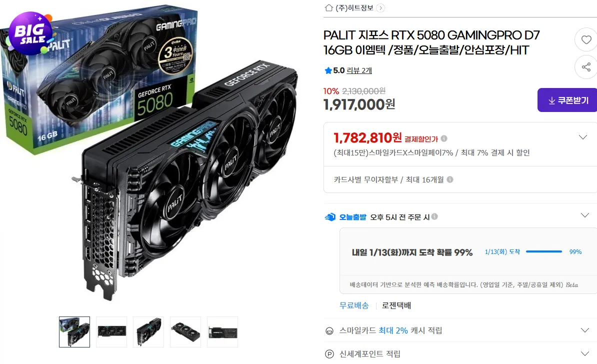The height and width of the screenshot is (364, 597).
Task: Expand the 오늘출발 shipping section chevron
Action: click(585, 215)
